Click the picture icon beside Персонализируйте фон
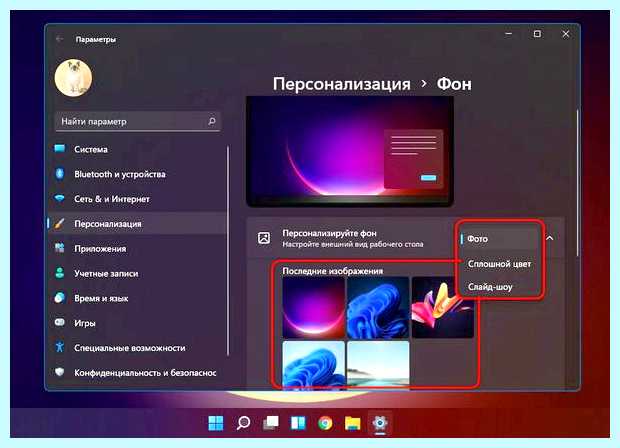This screenshot has height=448, width=620. [264, 238]
